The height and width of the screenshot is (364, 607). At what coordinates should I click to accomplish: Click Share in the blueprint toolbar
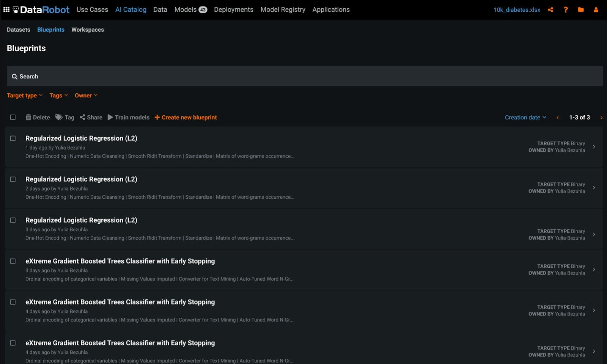coord(91,118)
